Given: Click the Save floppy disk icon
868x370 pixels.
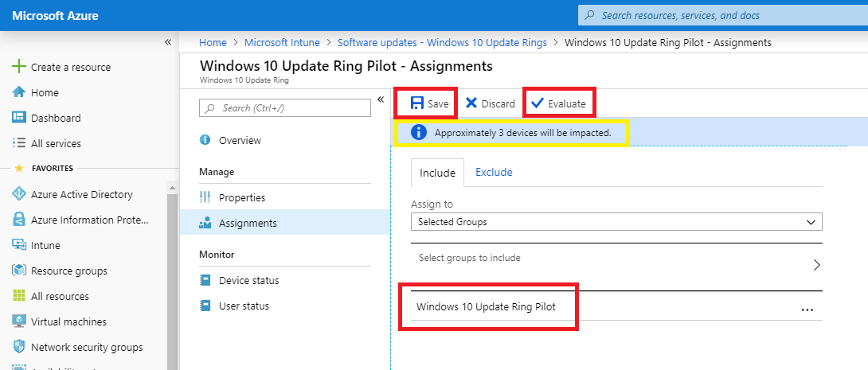Looking at the screenshot, I should (x=416, y=103).
